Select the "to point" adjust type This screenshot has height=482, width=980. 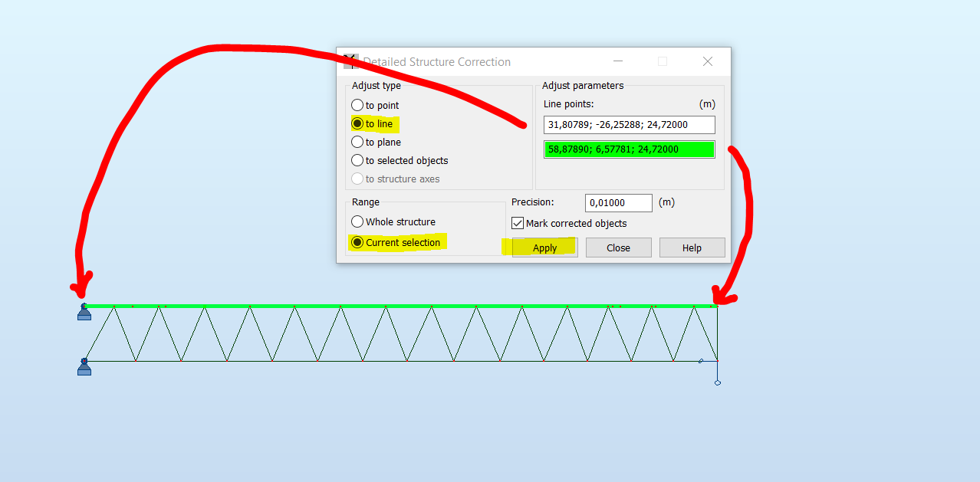pos(357,105)
